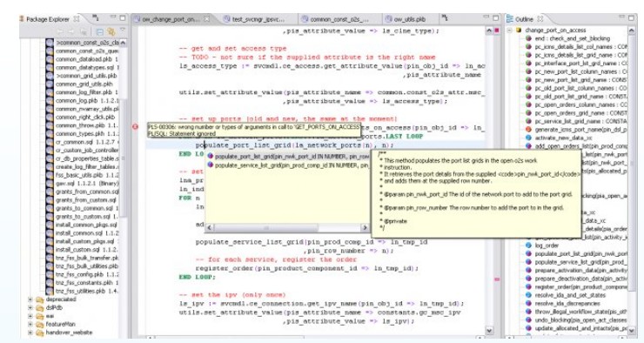Click the hierarchy icon beside Package Explorer tab
644x343 pixels.
[x=95, y=18]
